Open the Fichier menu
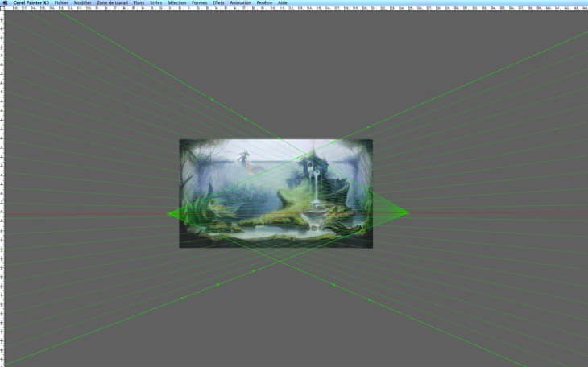Image resolution: width=588 pixels, height=367 pixels. [61, 2]
